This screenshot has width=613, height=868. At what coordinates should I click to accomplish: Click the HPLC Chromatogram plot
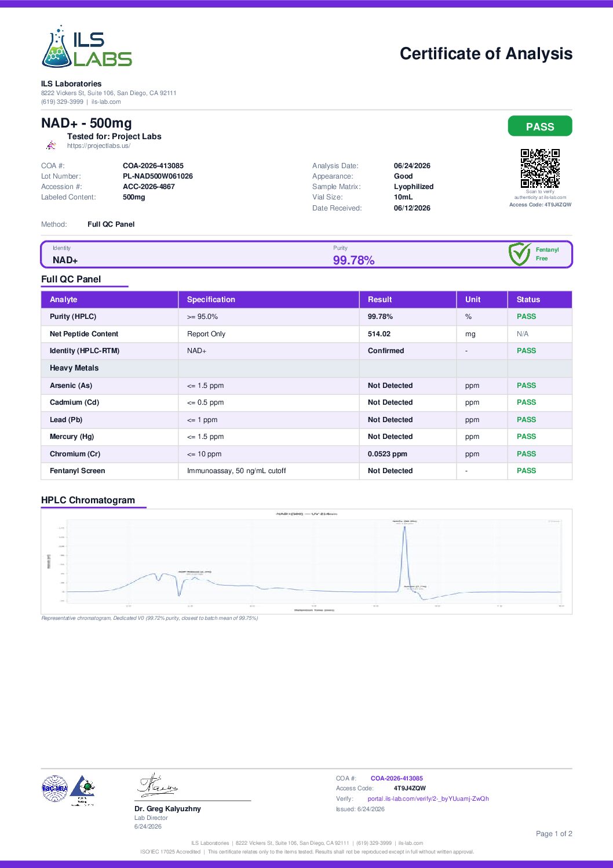point(306,561)
